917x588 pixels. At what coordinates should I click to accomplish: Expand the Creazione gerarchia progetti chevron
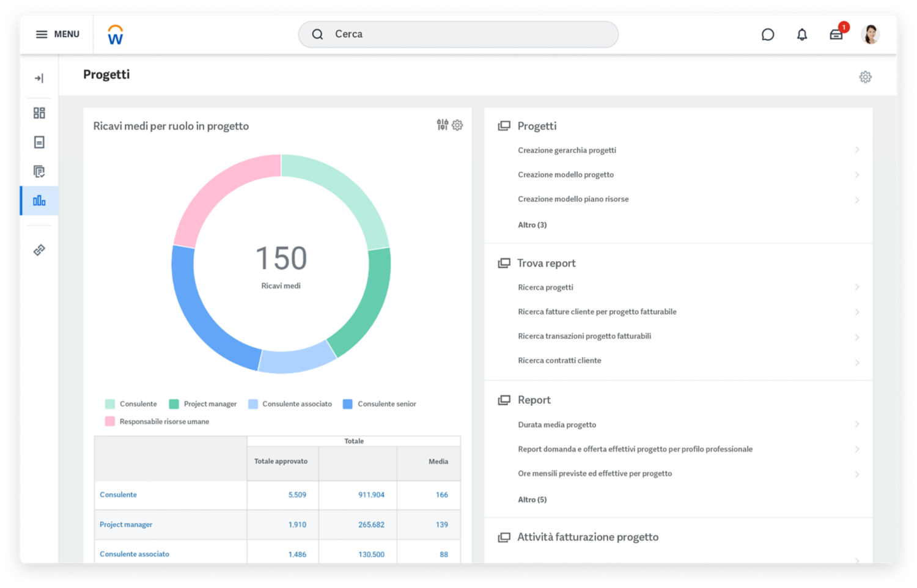click(857, 150)
